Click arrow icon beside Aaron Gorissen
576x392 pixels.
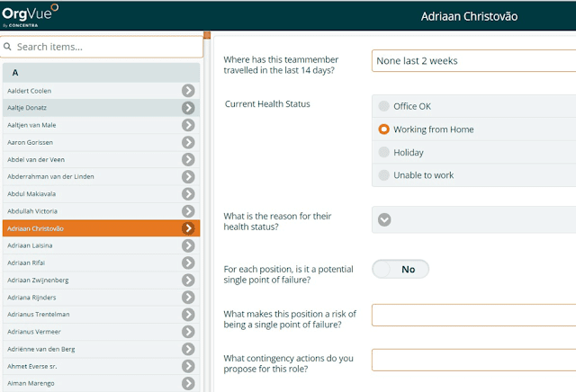pyautogui.click(x=188, y=142)
